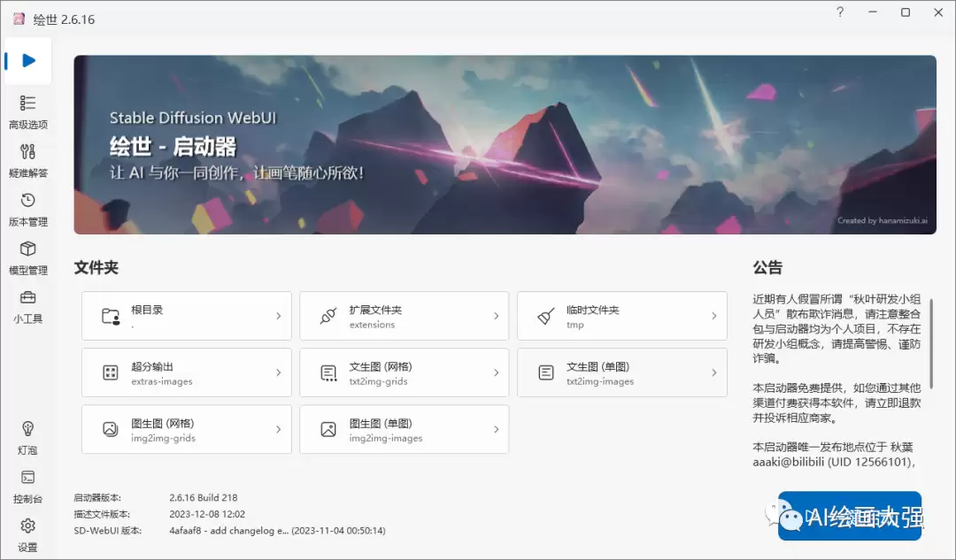Screen dimensions: 956x560
Task: Click the question mark help icon
Action: pos(840,12)
